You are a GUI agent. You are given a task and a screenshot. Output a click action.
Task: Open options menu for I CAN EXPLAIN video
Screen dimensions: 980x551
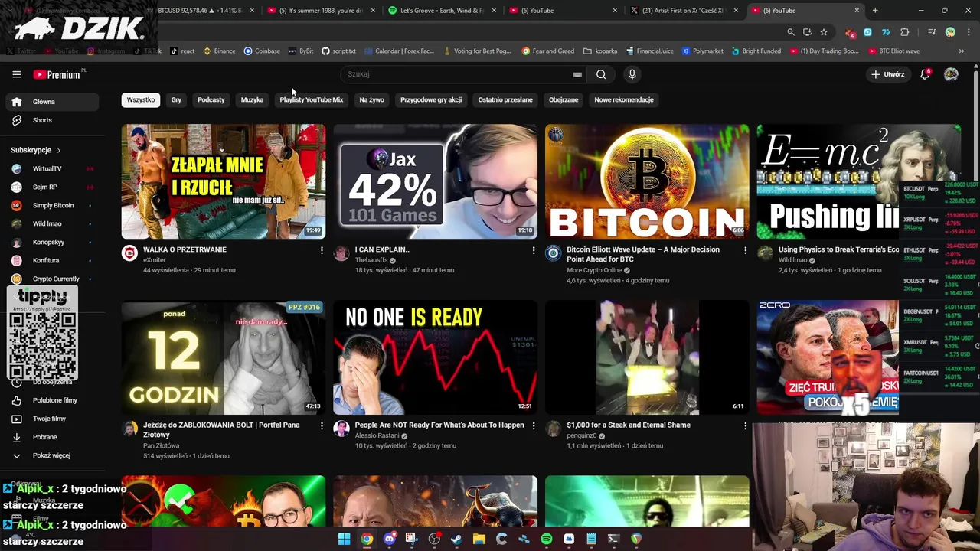534,250
